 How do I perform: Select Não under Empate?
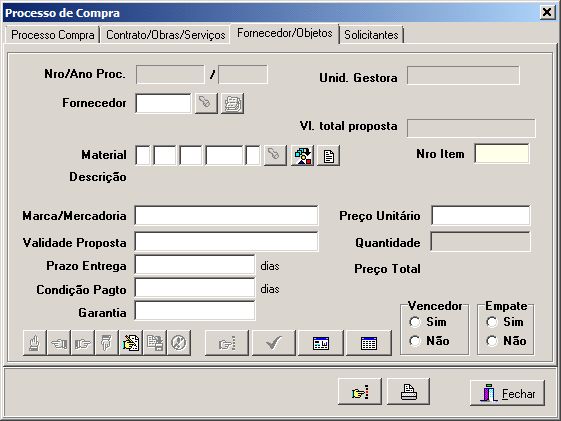pyautogui.click(x=492, y=341)
